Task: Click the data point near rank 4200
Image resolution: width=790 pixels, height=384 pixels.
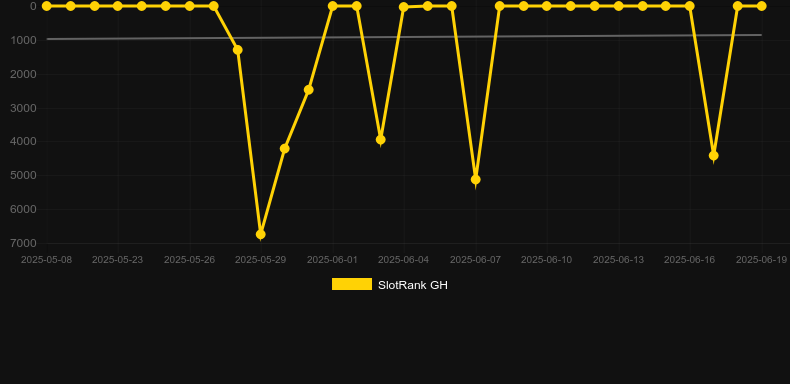Action: tap(285, 148)
